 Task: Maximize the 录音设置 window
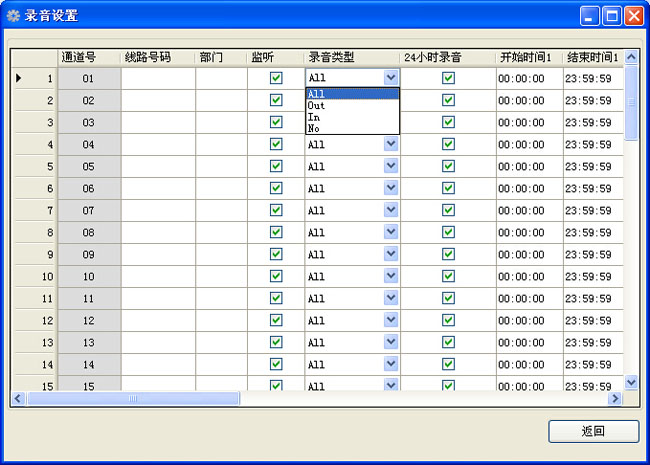click(x=611, y=15)
